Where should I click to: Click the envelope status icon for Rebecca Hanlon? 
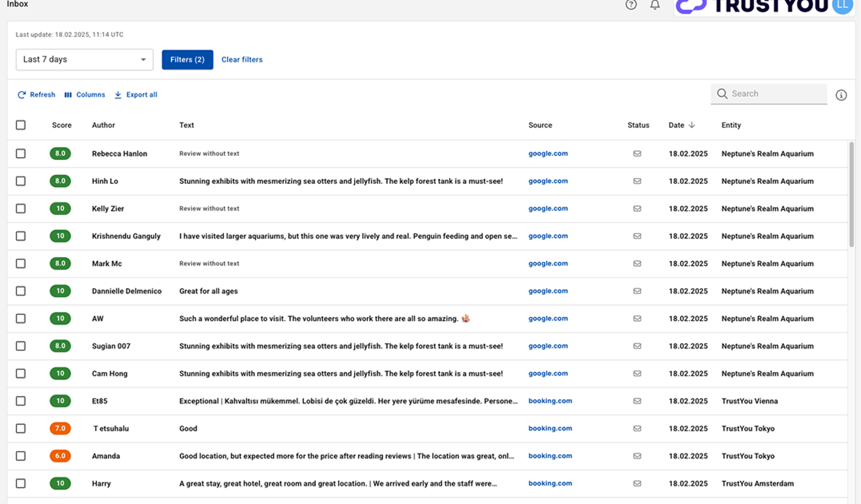pyautogui.click(x=637, y=153)
